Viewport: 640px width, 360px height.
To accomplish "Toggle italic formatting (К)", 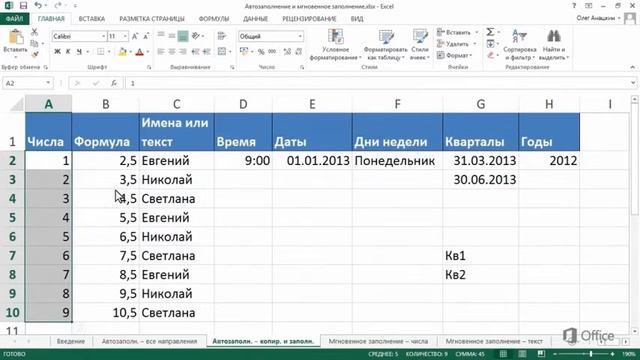I will [x=68, y=51].
